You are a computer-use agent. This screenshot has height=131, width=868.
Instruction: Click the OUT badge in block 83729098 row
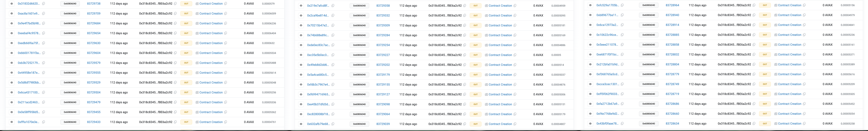475,104
